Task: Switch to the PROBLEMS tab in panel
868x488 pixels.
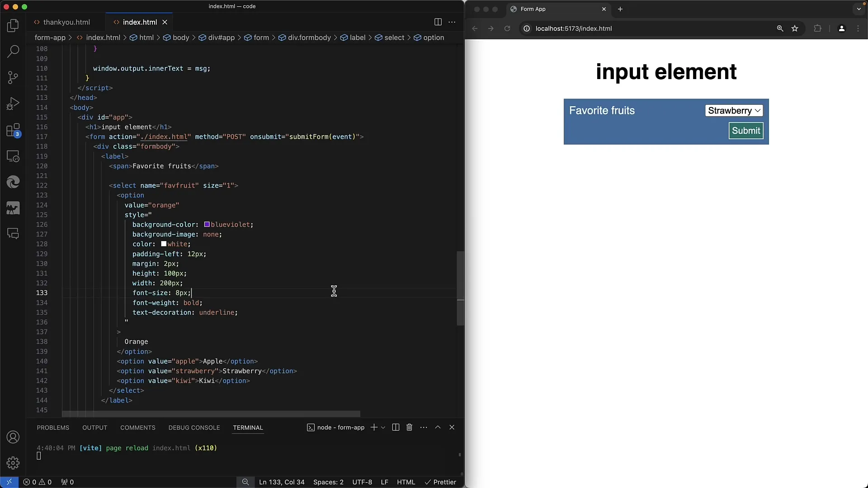Action: tap(53, 427)
